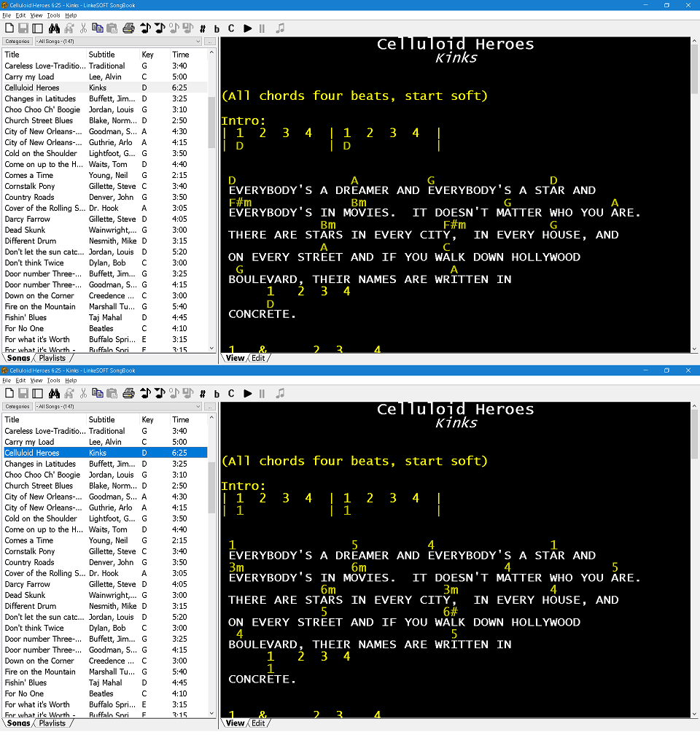Viewport: 700px width, 735px height.
Task: Click lyrics pane scroll-down arrow, top window
Action: pyautogui.click(x=694, y=349)
